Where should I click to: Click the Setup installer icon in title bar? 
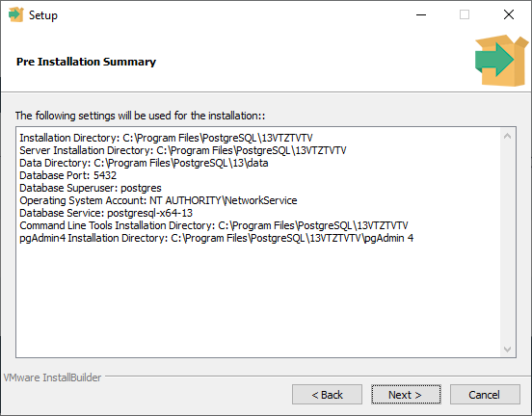[x=16, y=14]
